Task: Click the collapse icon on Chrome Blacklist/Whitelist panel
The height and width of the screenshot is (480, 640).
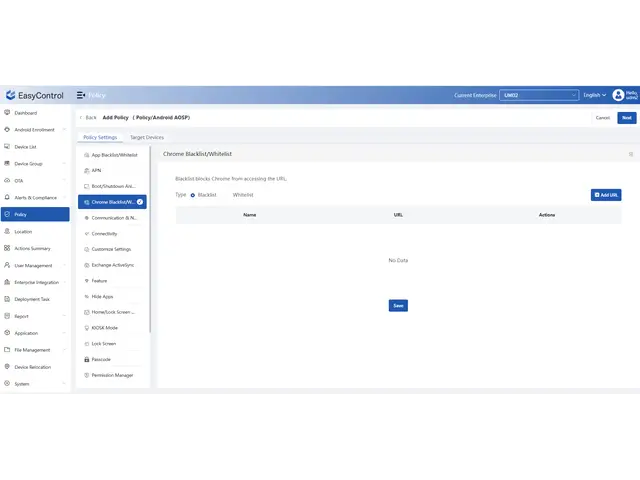Action: click(x=631, y=154)
